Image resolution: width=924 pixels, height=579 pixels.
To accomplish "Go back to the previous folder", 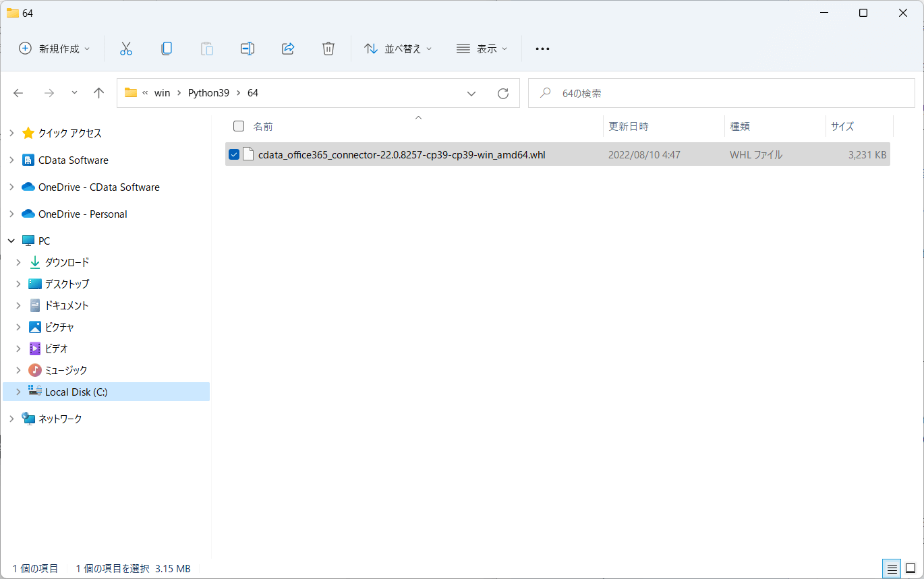I will point(18,93).
